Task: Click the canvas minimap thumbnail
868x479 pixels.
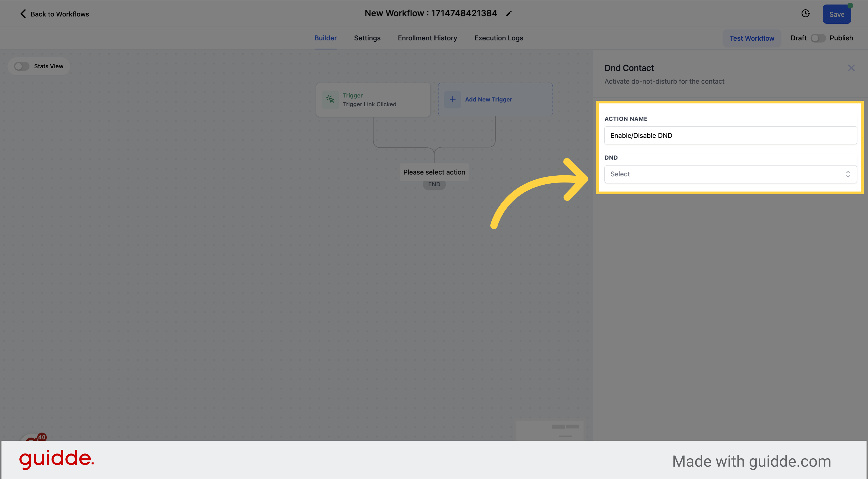Action: (x=550, y=430)
